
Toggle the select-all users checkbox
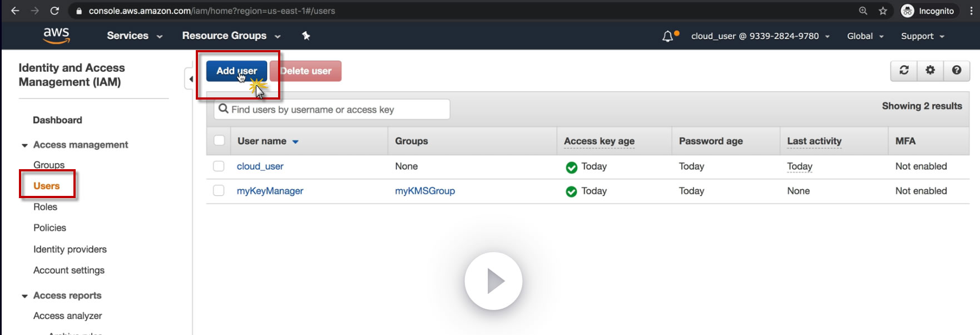pyautogui.click(x=219, y=141)
